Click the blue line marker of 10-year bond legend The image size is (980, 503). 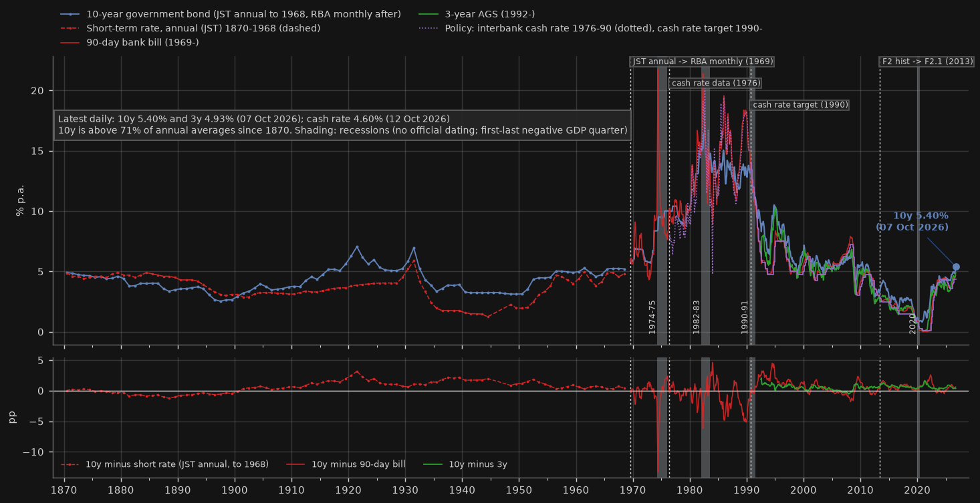[70, 14]
